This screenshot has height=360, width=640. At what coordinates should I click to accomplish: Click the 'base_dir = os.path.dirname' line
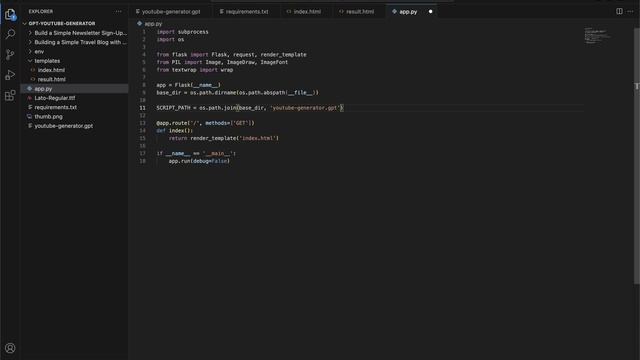click(238, 93)
